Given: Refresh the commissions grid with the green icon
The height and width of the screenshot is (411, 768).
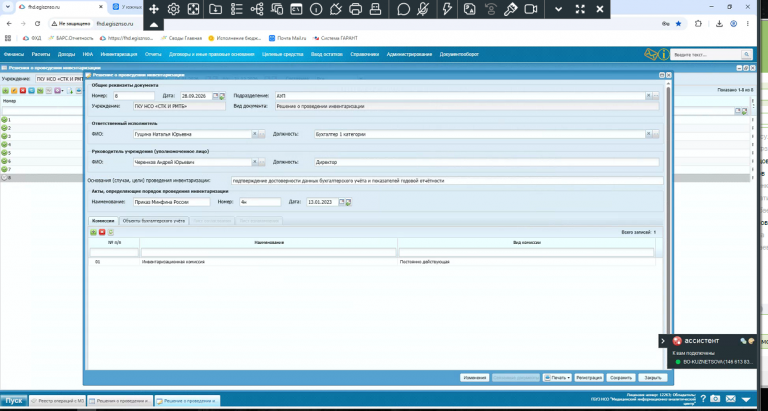Looking at the screenshot, I should tap(111, 232).
